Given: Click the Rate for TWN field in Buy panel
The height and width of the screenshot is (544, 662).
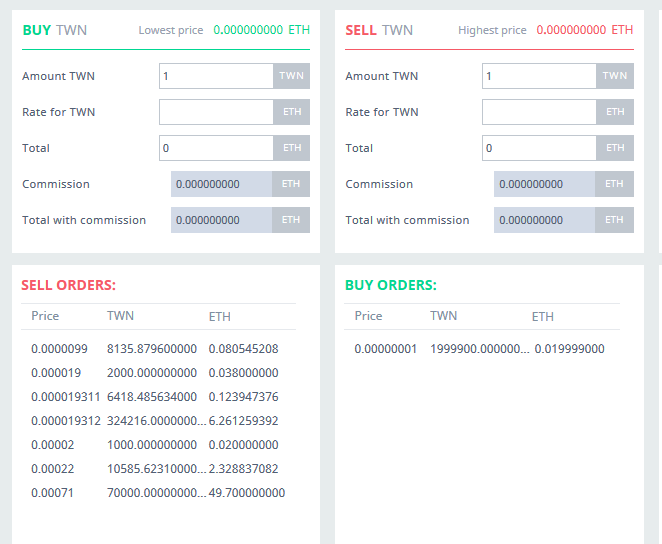Looking at the screenshot, I should click(x=216, y=112).
